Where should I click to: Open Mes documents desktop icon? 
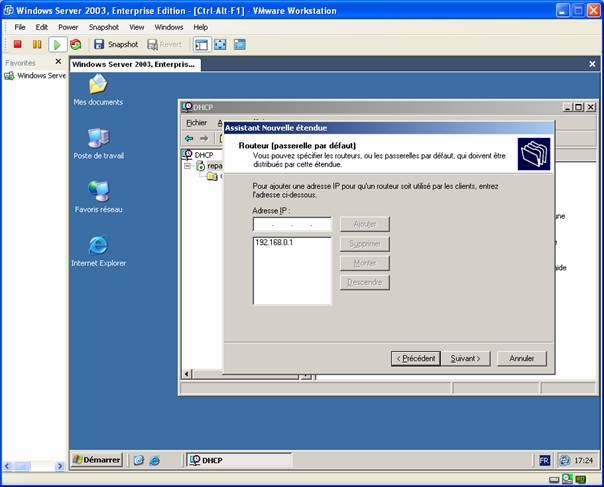tap(98, 89)
